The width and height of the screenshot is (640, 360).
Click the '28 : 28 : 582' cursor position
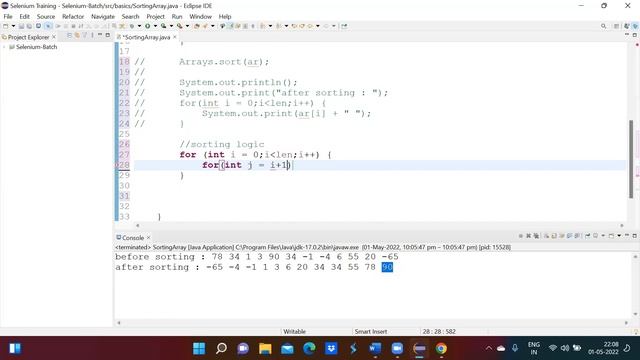pyautogui.click(x=439, y=331)
